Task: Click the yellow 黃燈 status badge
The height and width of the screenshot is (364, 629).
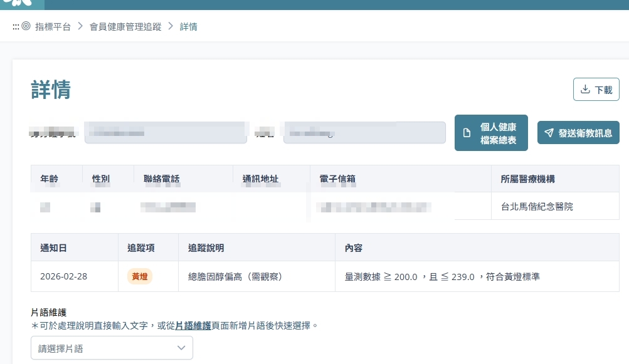Action: [140, 276]
